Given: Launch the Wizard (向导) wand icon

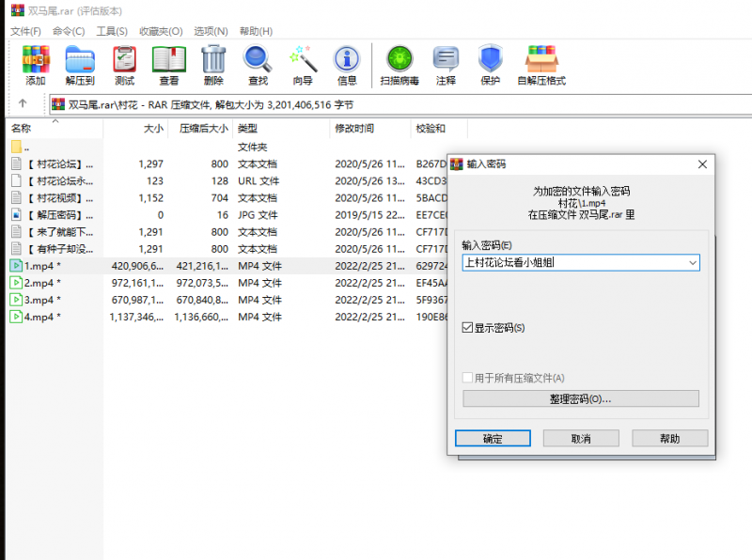Looking at the screenshot, I should point(303,65).
